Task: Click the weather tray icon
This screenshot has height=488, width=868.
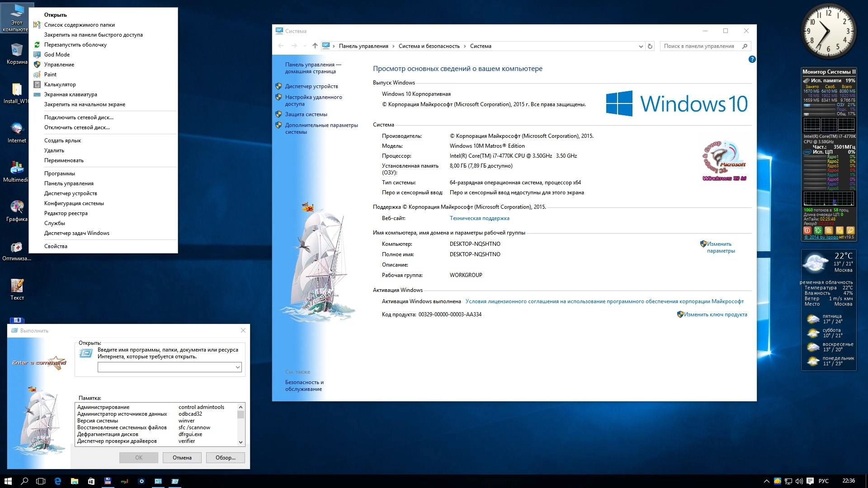Action: (777, 481)
